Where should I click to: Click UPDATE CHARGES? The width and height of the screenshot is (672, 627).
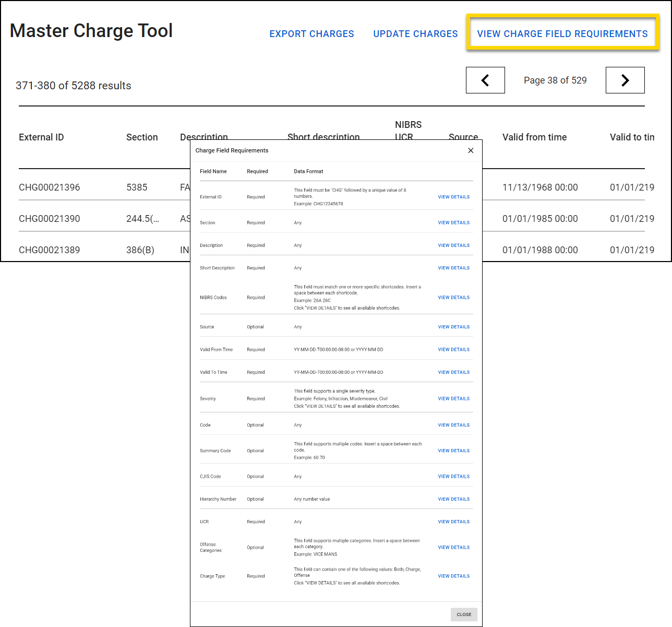pyautogui.click(x=415, y=33)
